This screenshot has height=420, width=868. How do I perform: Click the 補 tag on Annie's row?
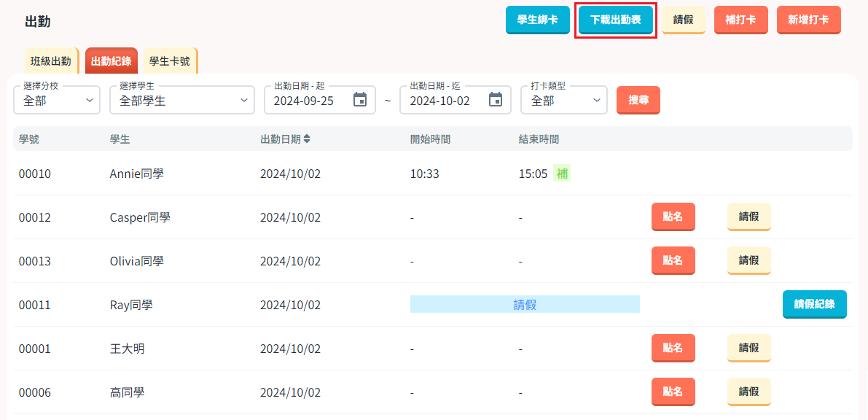click(562, 174)
